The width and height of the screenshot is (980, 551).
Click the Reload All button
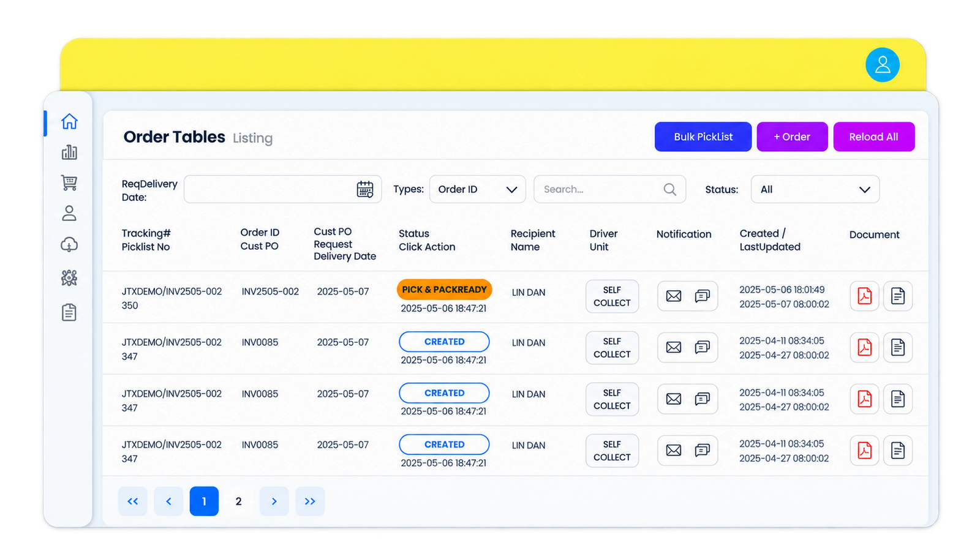pyautogui.click(x=874, y=137)
